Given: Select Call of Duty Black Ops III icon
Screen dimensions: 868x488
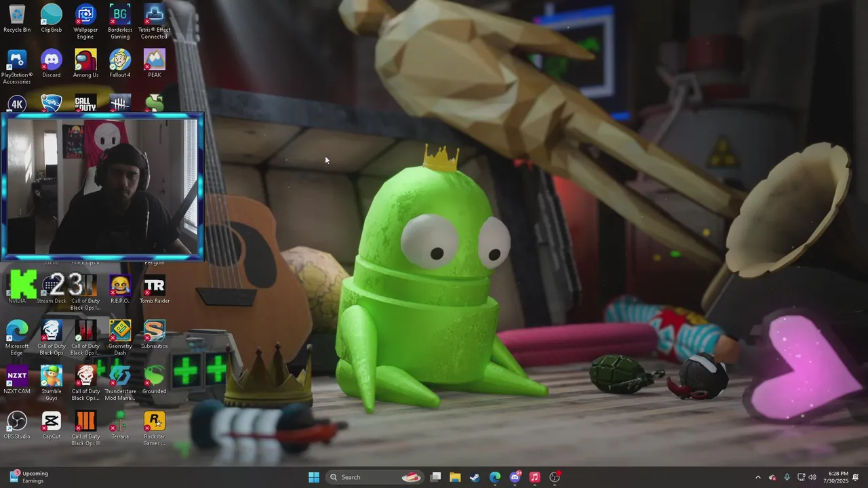Looking at the screenshot, I should click(x=85, y=428).
